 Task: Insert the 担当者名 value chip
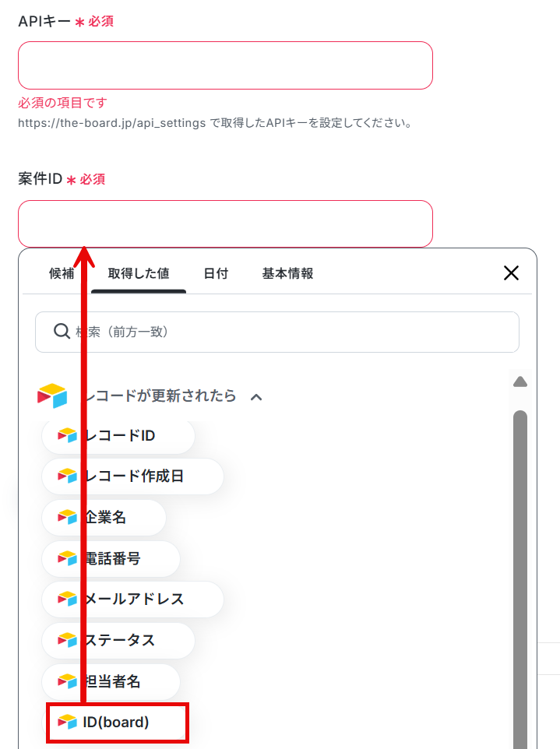tap(111, 681)
